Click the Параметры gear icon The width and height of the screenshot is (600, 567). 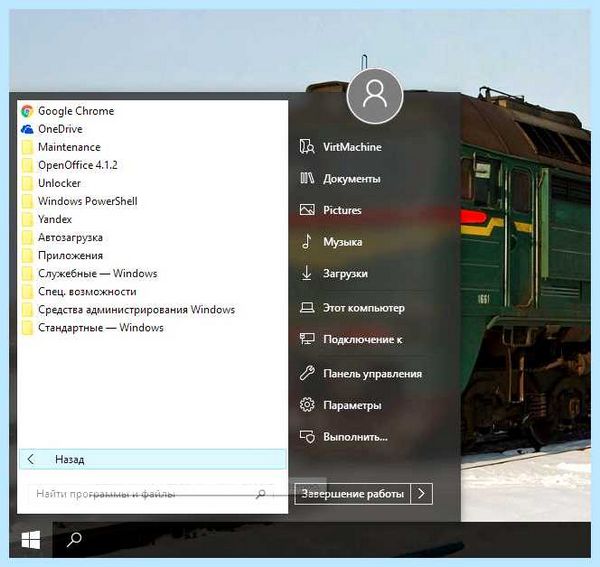click(307, 405)
